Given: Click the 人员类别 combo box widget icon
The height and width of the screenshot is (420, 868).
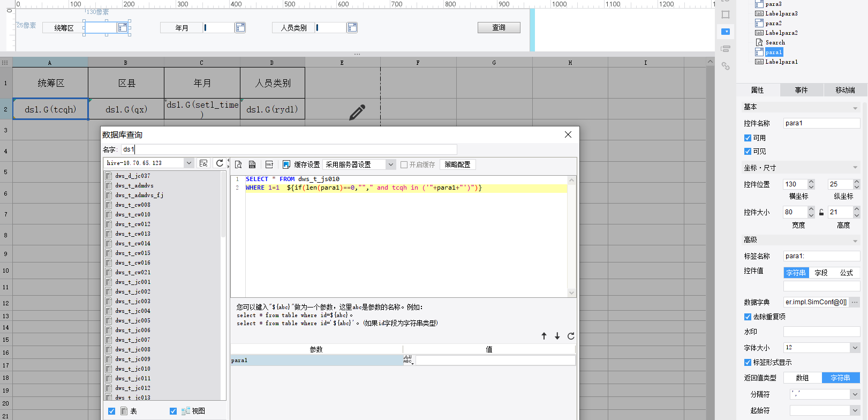Looking at the screenshot, I should coord(352,27).
